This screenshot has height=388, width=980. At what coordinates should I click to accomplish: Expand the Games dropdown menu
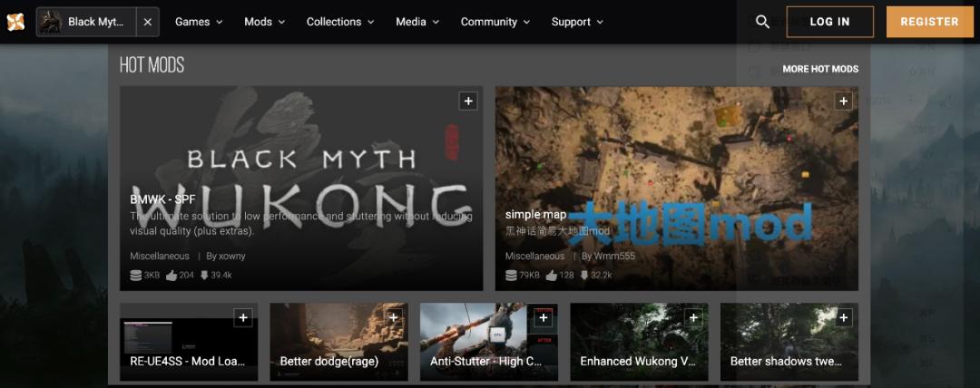coord(199,22)
